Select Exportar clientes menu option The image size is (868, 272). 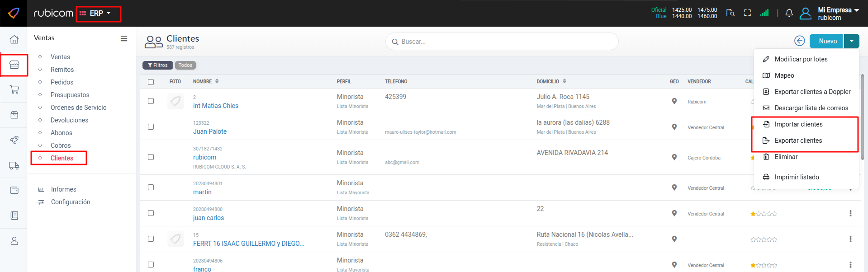pos(798,141)
